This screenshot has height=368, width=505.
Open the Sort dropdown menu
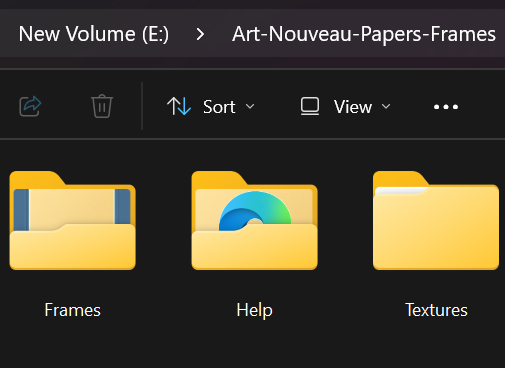point(211,107)
